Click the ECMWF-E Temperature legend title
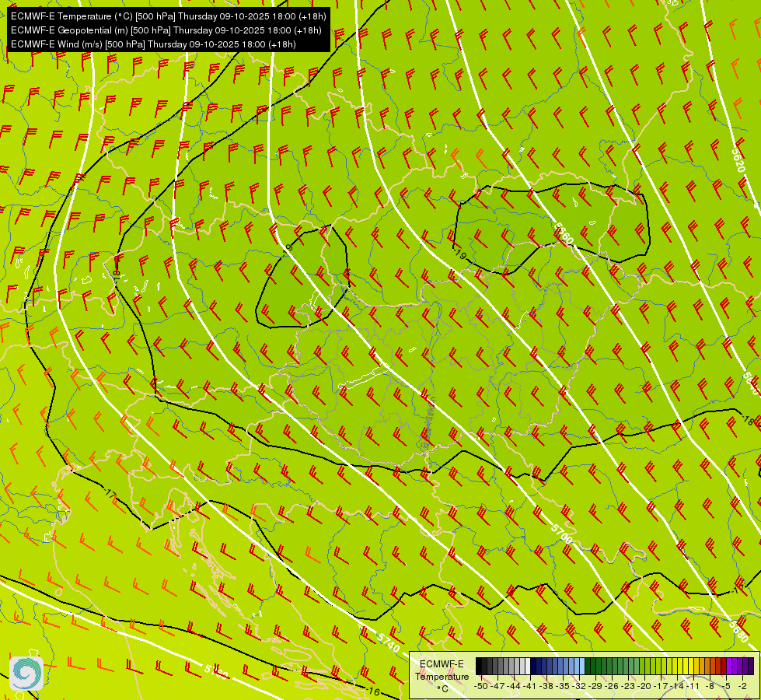The height and width of the screenshot is (700, 761). pyautogui.click(x=442, y=670)
